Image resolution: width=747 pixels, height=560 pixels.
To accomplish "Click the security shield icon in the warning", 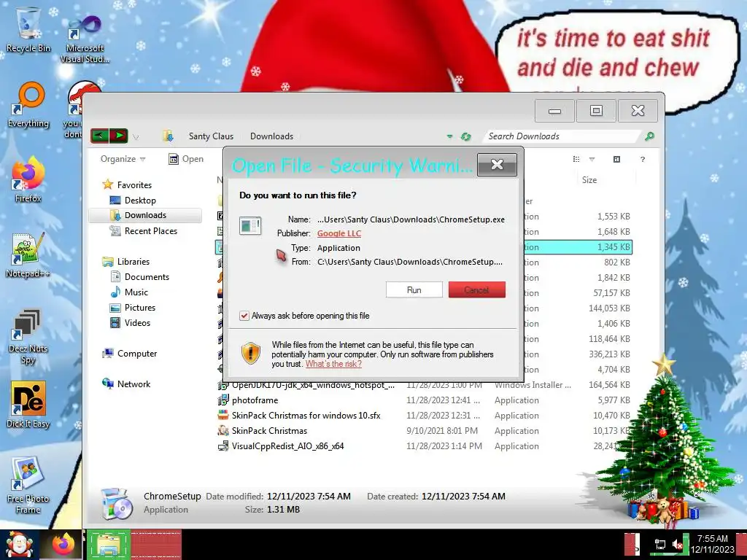I will [251, 354].
